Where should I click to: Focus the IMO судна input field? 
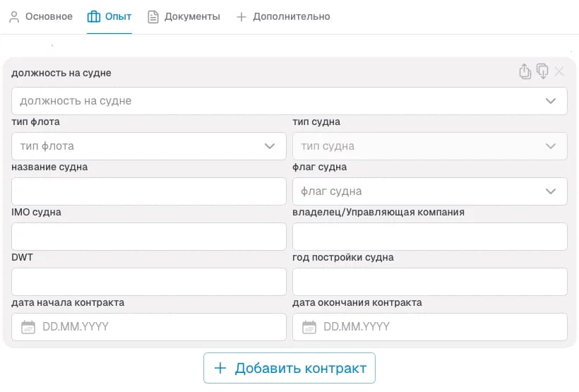pos(149,237)
